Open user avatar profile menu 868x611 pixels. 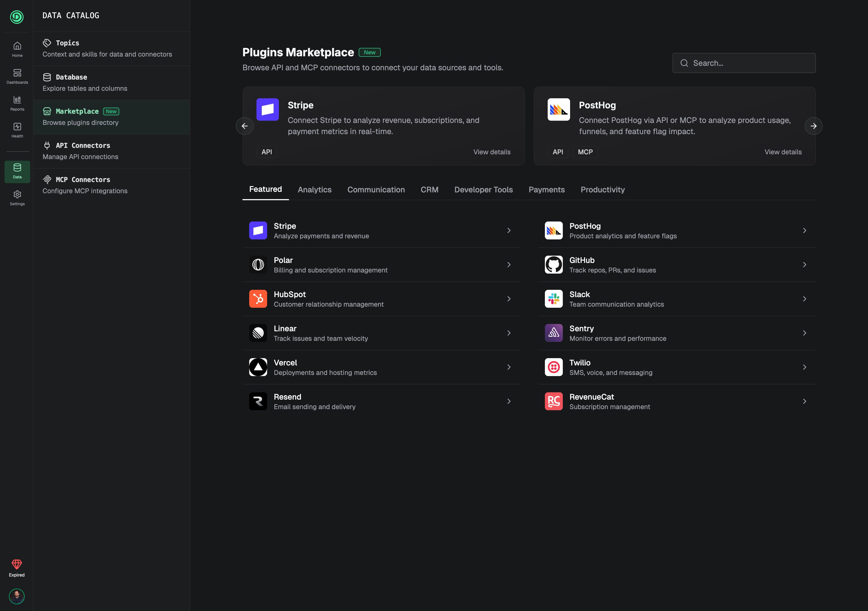(x=17, y=596)
